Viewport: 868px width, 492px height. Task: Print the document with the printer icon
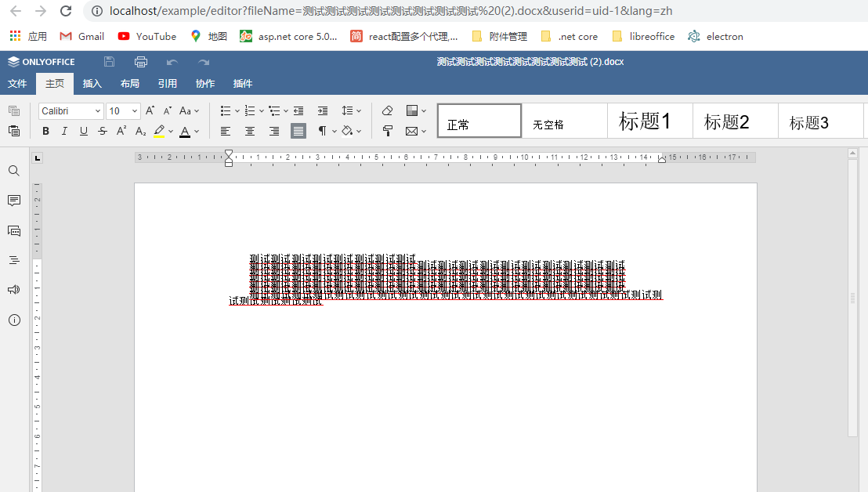pos(140,62)
